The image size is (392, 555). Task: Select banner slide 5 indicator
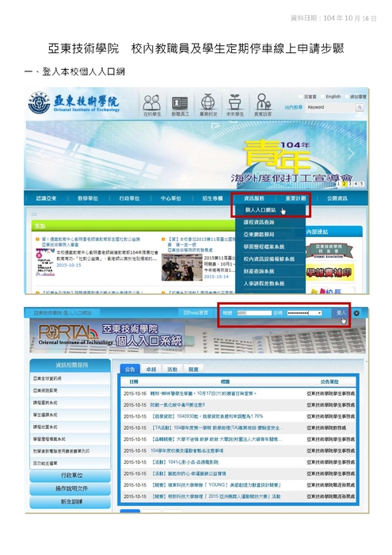[x=362, y=184]
